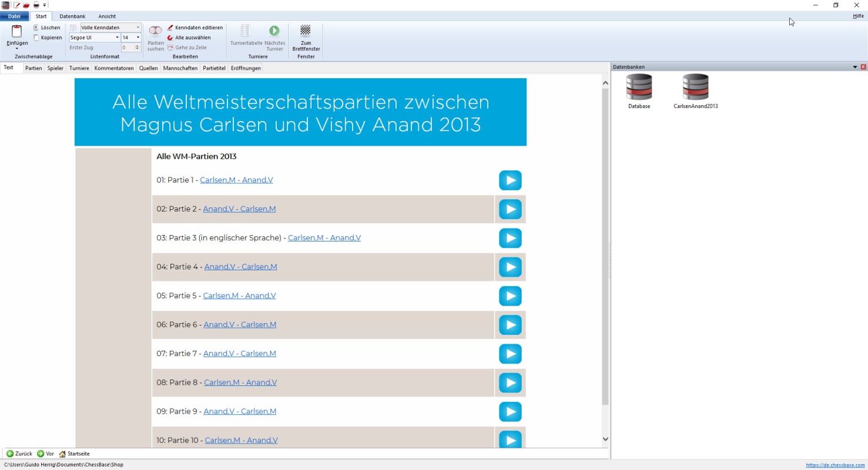Play Partie 6 with its blue play button
The width and height of the screenshot is (868, 470).
510,325
